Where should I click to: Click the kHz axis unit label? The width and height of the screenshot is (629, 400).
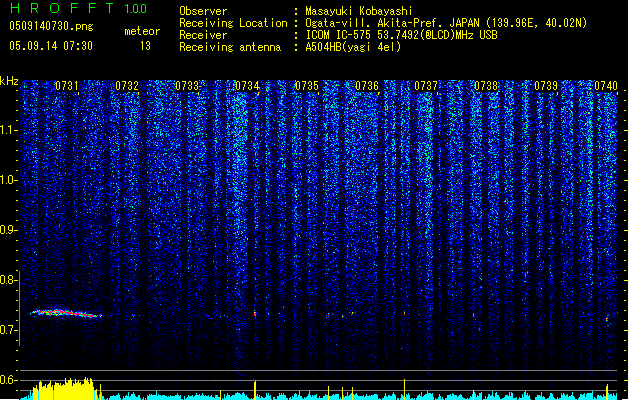click(x=9, y=81)
